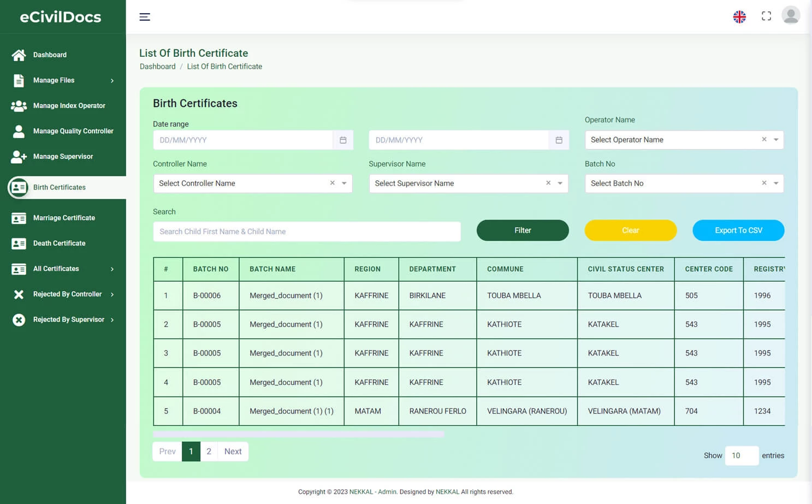
Task: Select the Dashboard home icon in sidebar
Action: coord(19,55)
